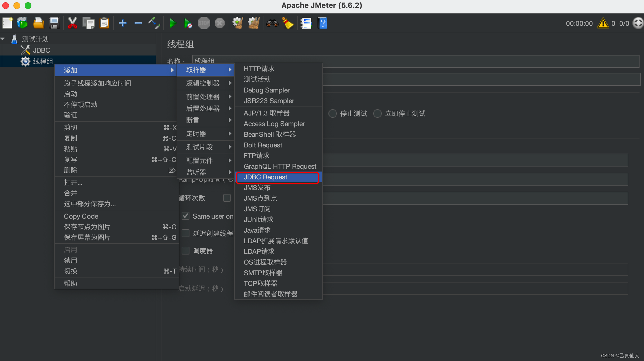644x361 pixels.
Task: Click the yellow warning triangle icon
Action: pos(603,23)
